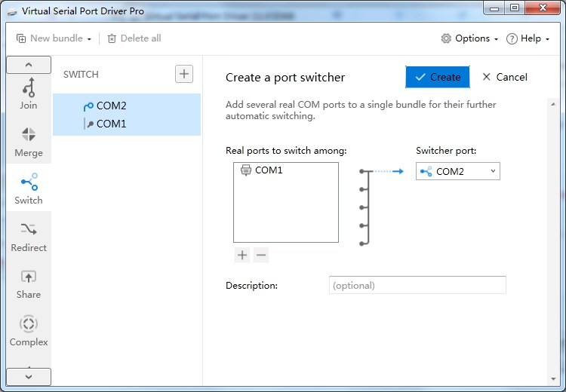Screen dimensions: 566x392
Task: Select COM1 under the SWITCH bundle
Action: (x=111, y=124)
